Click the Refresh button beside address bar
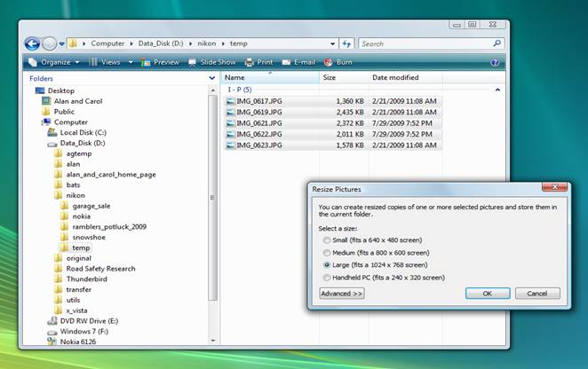This screenshot has height=369, width=588. [347, 43]
